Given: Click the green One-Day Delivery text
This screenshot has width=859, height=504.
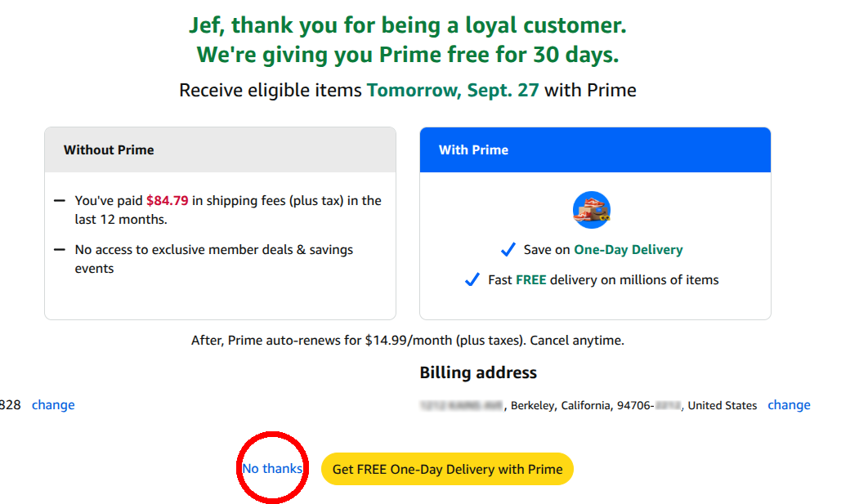Looking at the screenshot, I should [628, 250].
